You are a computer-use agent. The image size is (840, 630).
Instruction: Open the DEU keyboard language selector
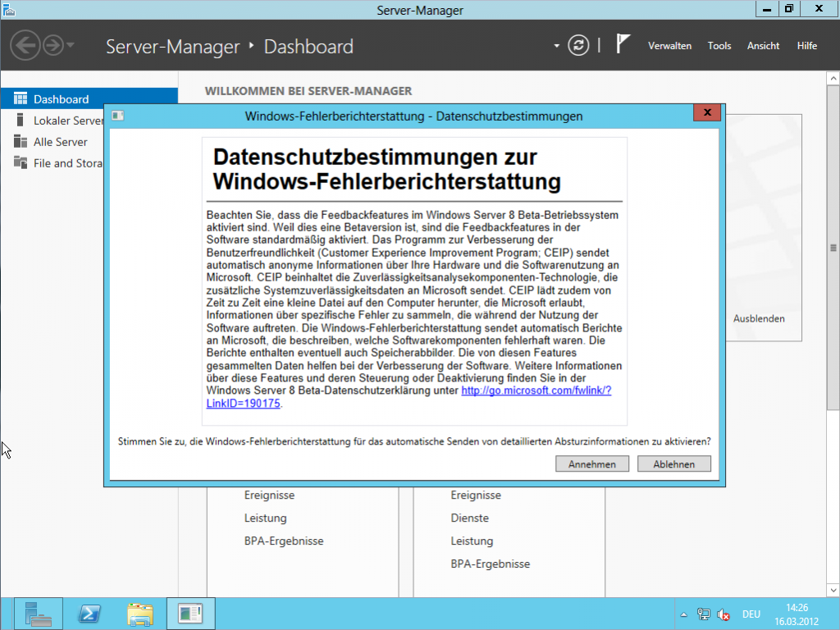coord(751,614)
